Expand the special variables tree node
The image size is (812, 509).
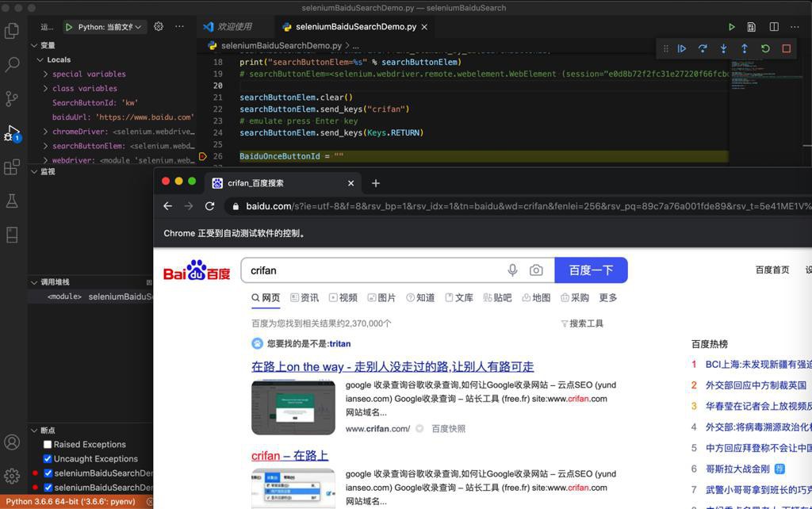click(x=46, y=75)
